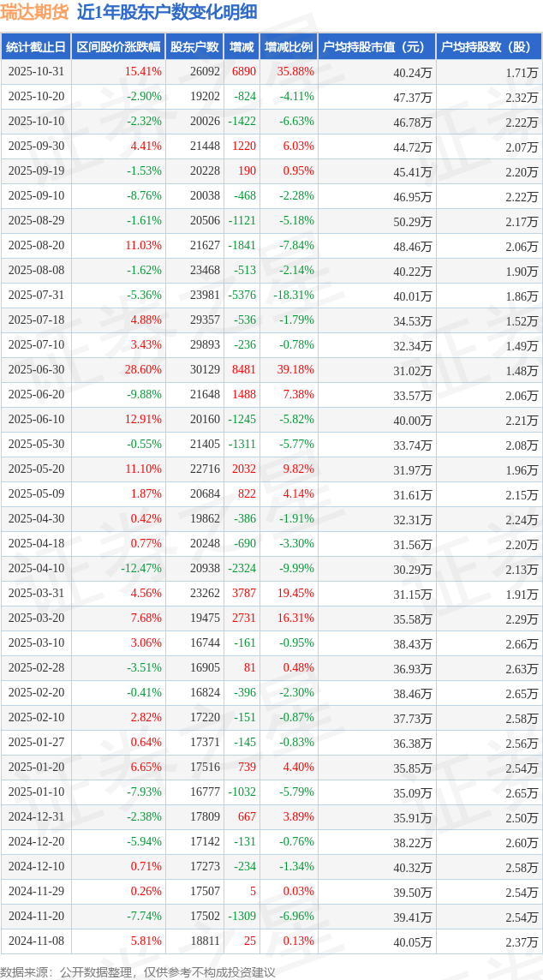Select the 增减比例 column header

(x=289, y=47)
